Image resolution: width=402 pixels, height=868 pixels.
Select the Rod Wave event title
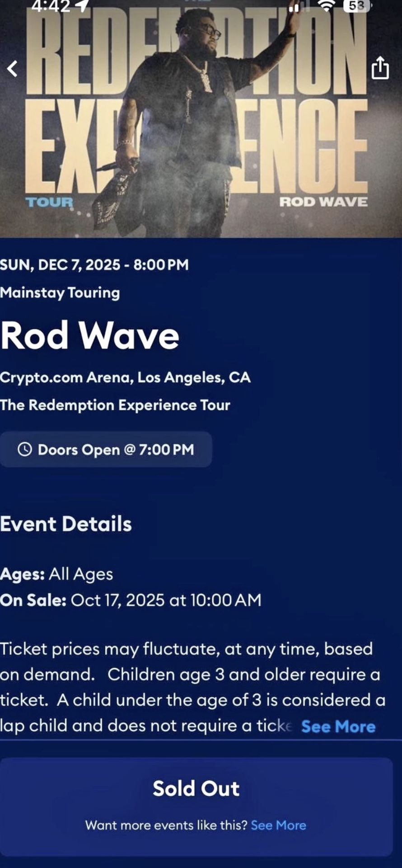click(90, 335)
